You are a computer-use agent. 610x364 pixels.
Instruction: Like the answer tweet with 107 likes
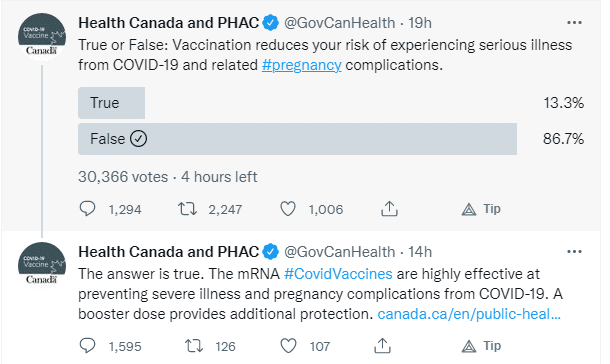tap(288, 345)
